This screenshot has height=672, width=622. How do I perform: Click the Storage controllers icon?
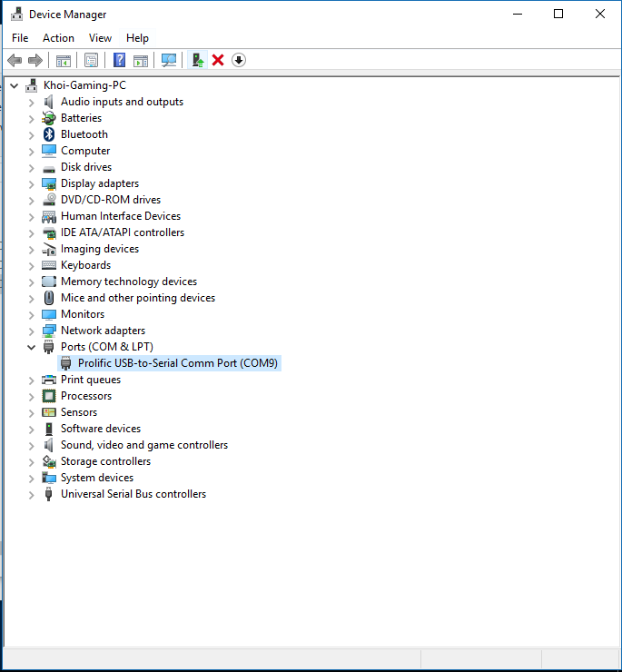49,461
